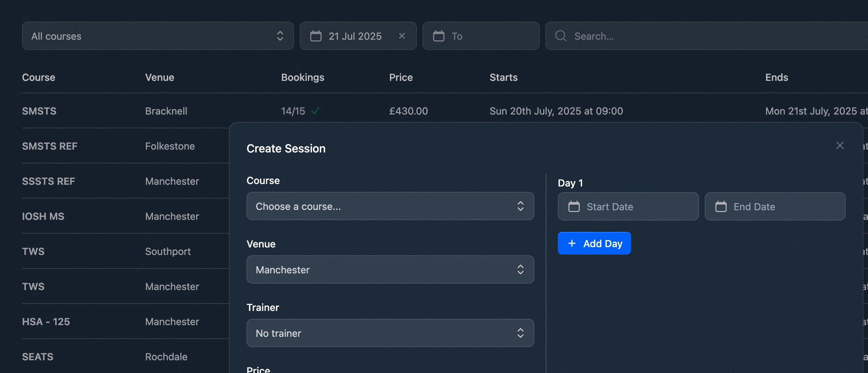This screenshot has height=373, width=868.
Task: Click the green checkmark beside 14/15 bookings
Action: point(315,111)
